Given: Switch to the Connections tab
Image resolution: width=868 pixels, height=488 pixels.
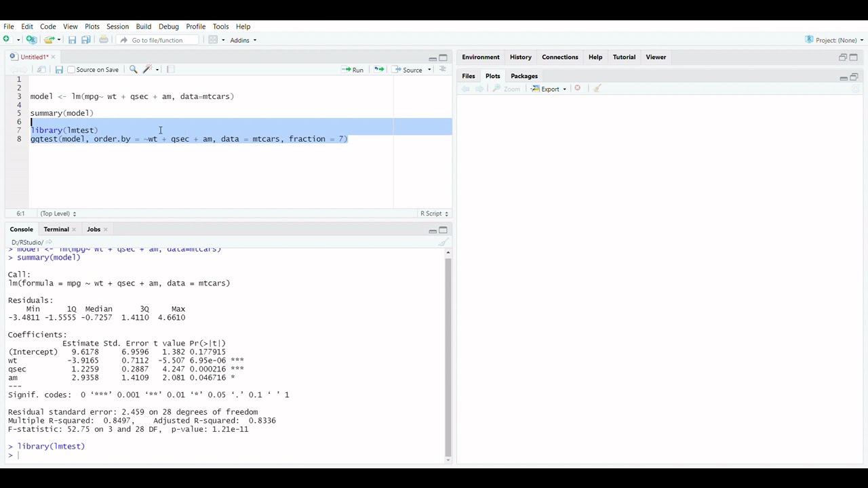Looking at the screenshot, I should (x=560, y=57).
